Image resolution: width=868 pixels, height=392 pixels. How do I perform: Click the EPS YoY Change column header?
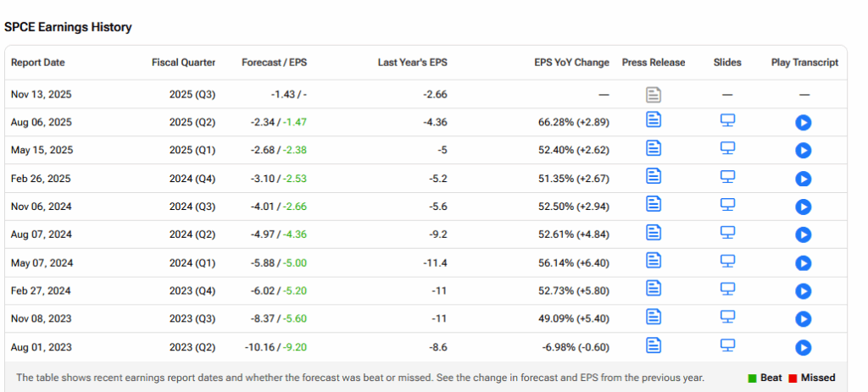tap(571, 63)
